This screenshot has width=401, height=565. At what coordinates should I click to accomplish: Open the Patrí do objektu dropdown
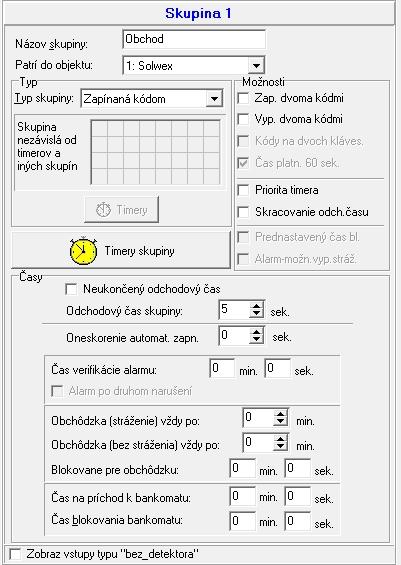256,66
